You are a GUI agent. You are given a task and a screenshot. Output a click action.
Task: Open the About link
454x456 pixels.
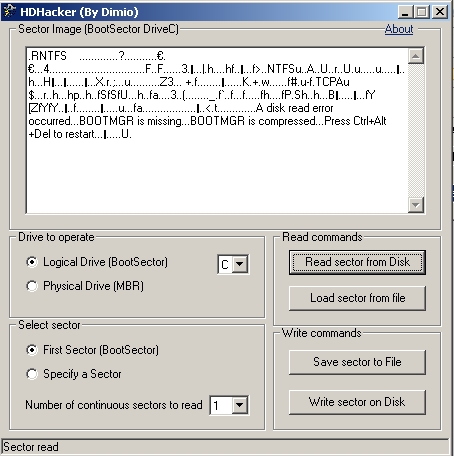[399, 29]
